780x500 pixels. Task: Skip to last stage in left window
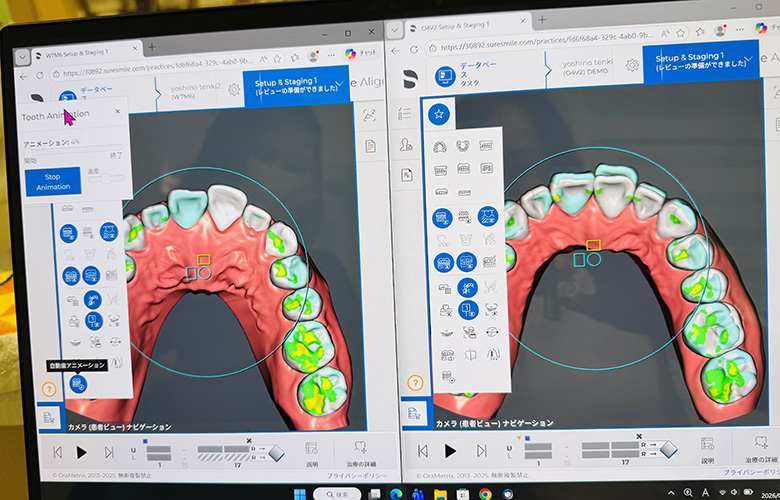tap(109, 453)
